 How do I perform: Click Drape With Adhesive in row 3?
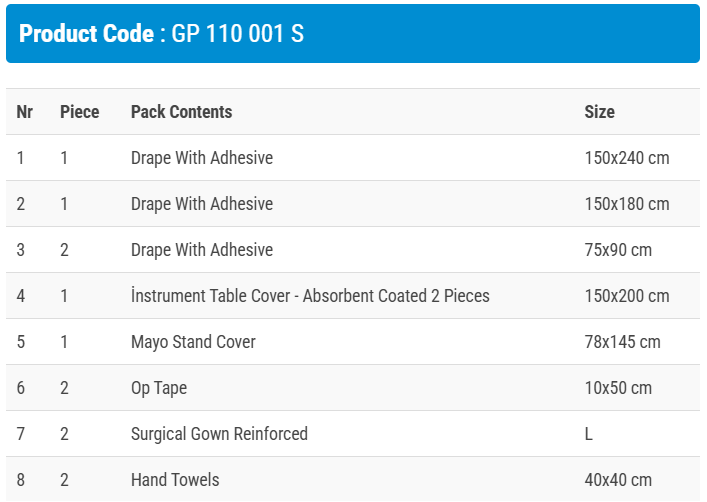click(x=201, y=250)
